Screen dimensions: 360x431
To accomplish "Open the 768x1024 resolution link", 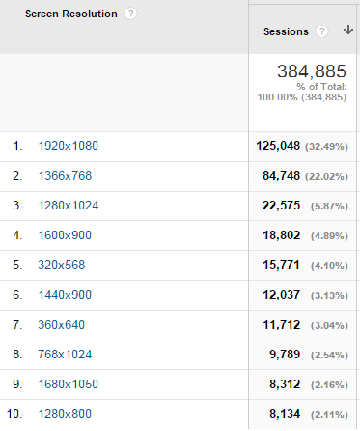I will click(x=65, y=354).
